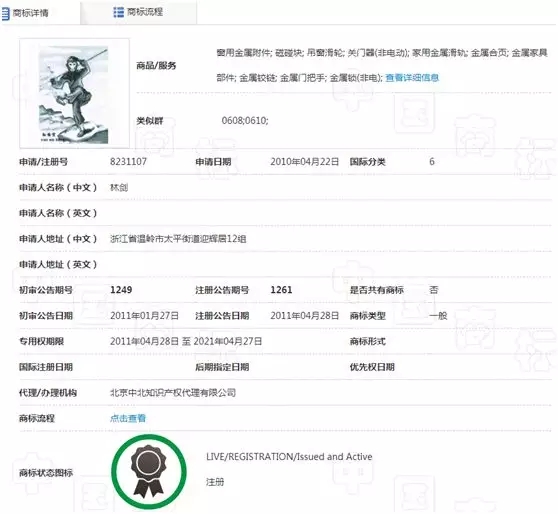The height and width of the screenshot is (514, 558).
Task: Open the 查看详细信息 link
Action: [412, 78]
